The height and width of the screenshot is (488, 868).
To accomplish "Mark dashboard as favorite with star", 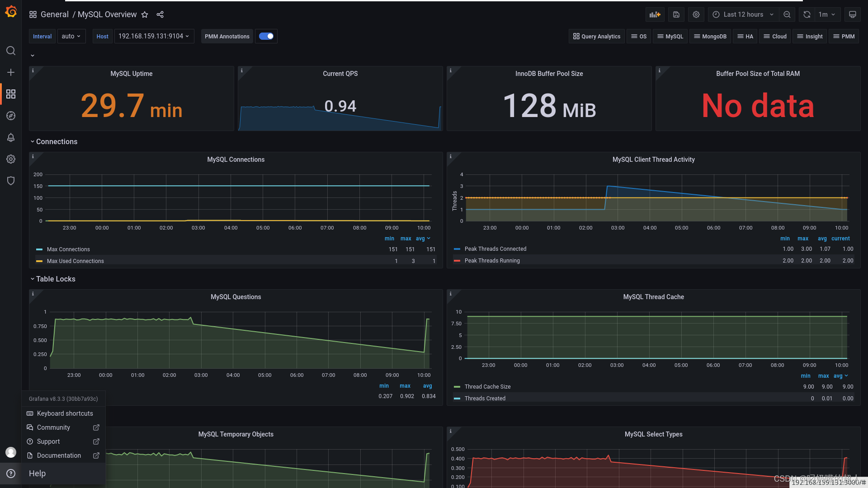I will (145, 14).
